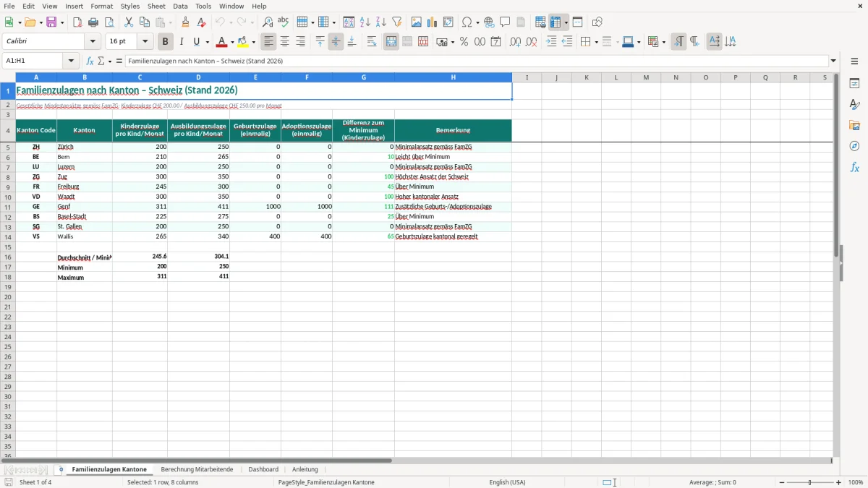This screenshot has width=868, height=488.
Task: Click the zoom out minus button
Action: pos(782,482)
